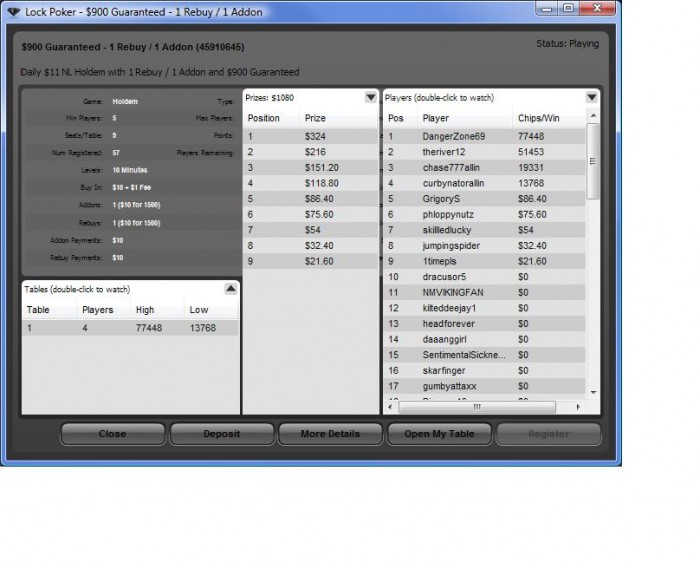700x562 pixels.
Task: Select player DangerZone69
Action: [484, 136]
